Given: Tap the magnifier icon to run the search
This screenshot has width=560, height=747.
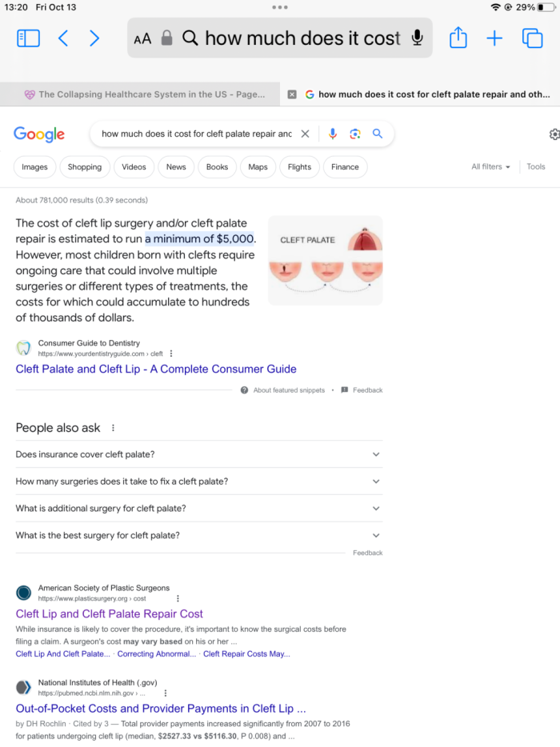Looking at the screenshot, I should click(377, 134).
